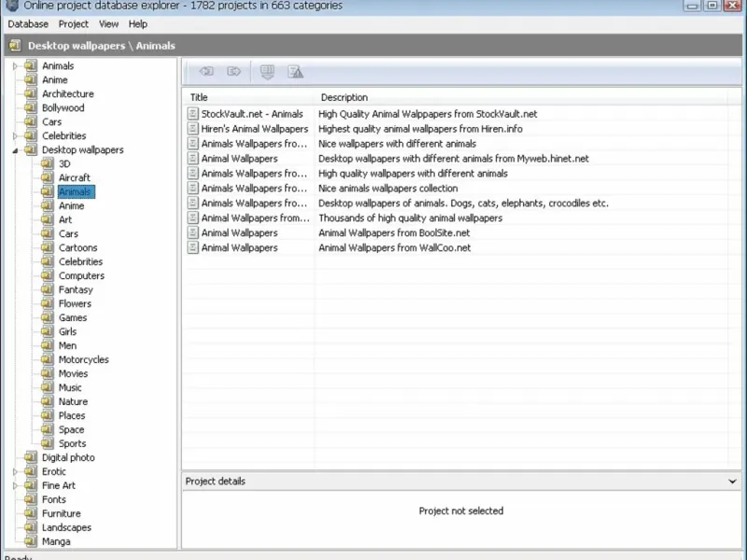Click the download project toolbar icon
Image resolution: width=747 pixels, height=560 pixels.
(x=267, y=72)
